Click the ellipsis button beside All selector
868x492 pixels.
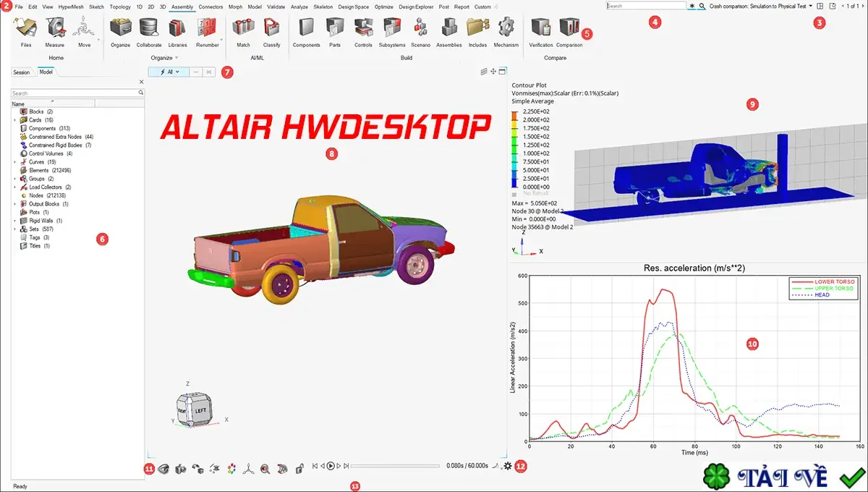point(196,72)
